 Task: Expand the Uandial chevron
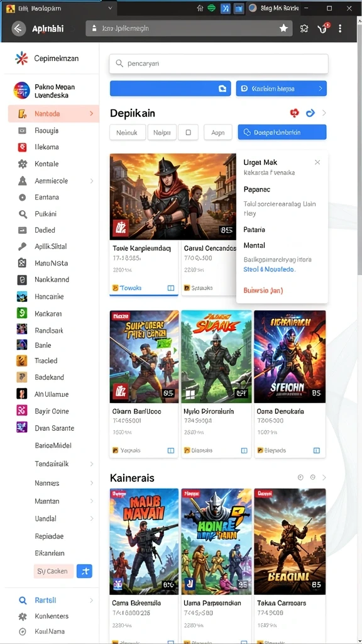click(92, 518)
